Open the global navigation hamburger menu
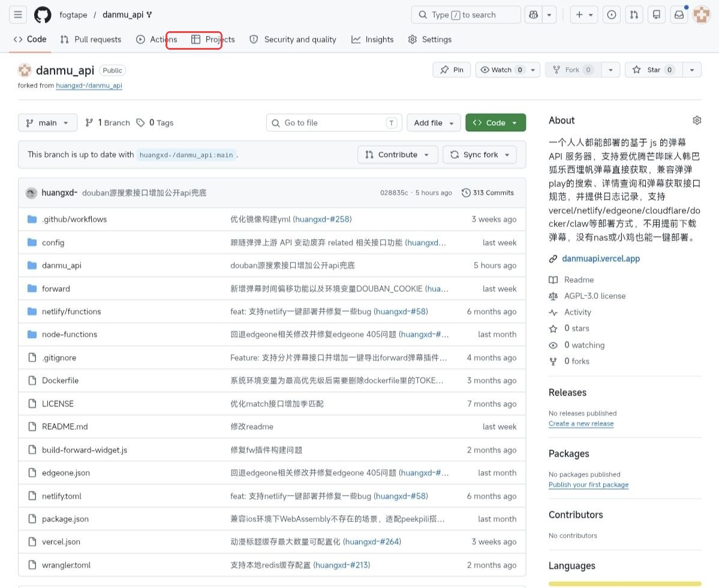 (17, 14)
